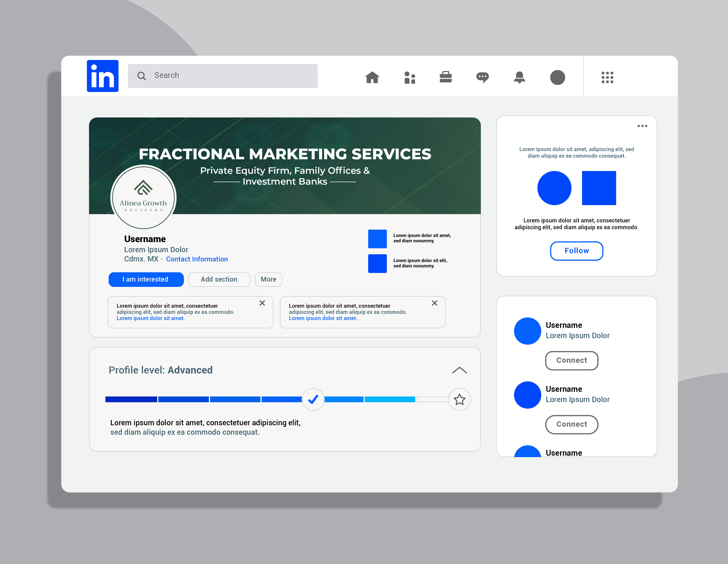Close the second Lorem ipsum notice card
728x564 pixels.
pyautogui.click(x=435, y=303)
